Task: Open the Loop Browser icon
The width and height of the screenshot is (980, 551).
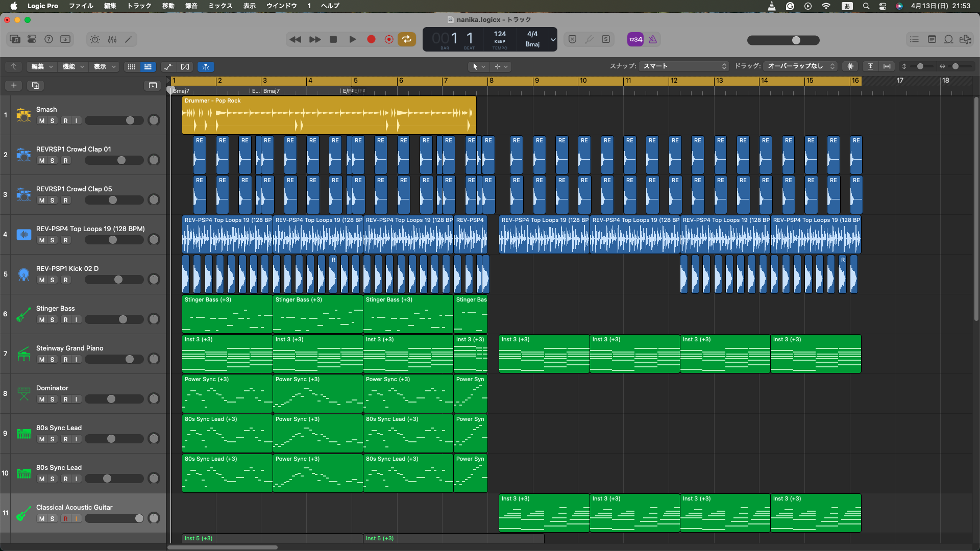Action: [948, 39]
